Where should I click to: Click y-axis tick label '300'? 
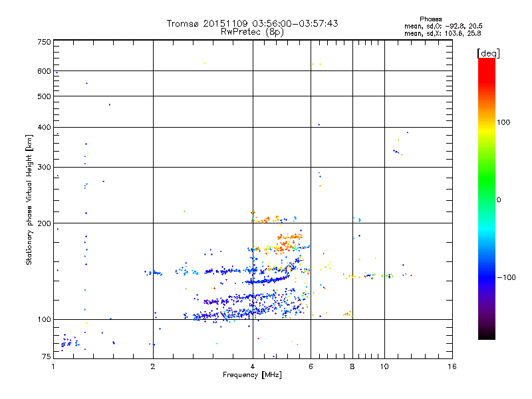[44, 167]
